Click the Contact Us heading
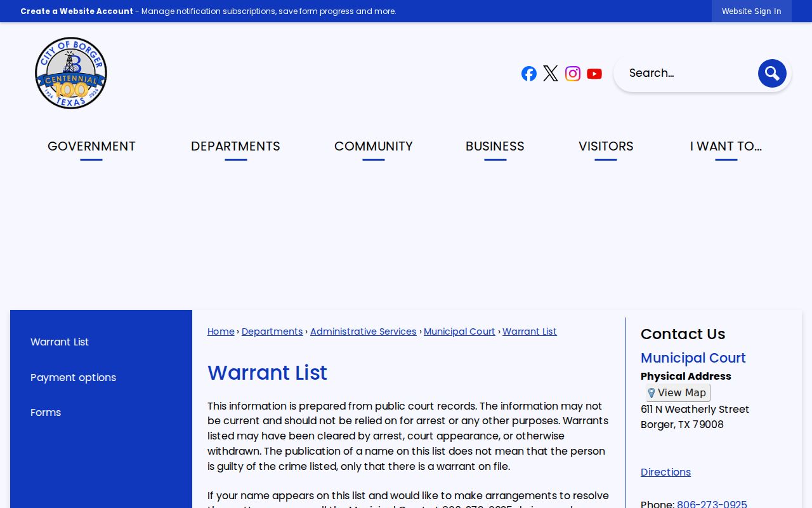The image size is (812, 508). 683,334
